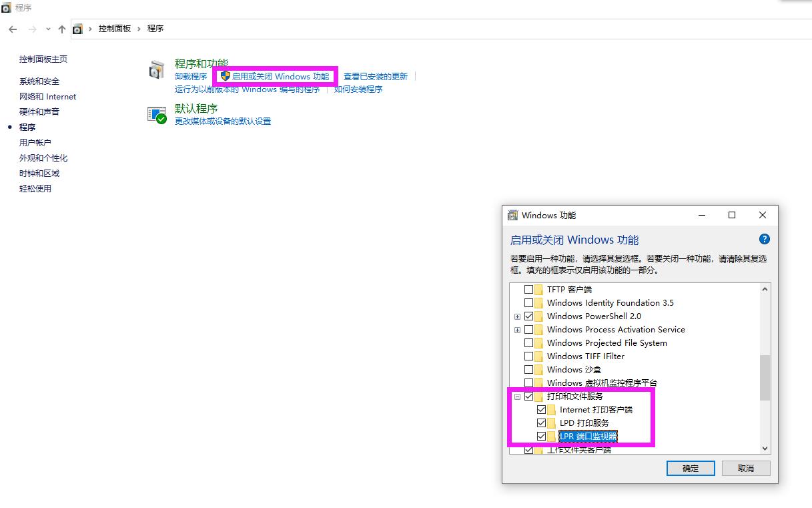Open 用户帐户 in the sidebar

coord(35,142)
